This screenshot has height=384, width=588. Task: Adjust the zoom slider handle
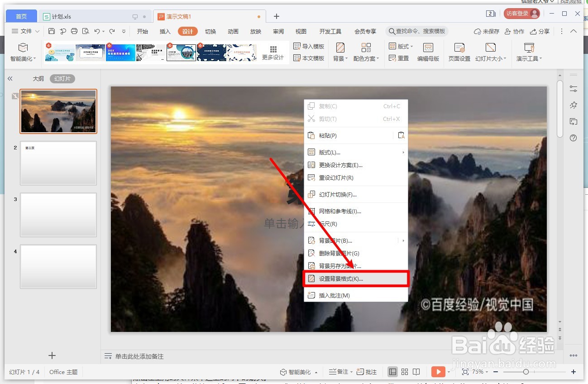click(526, 372)
